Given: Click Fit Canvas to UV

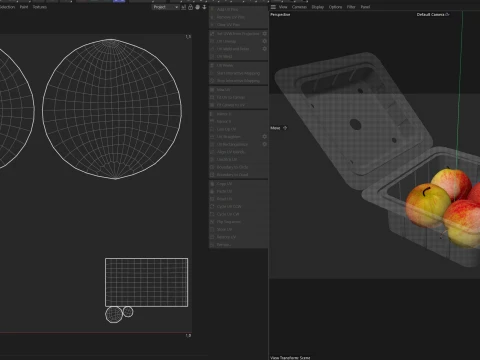Looking at the screenshot, I should pyautogui.click(x=238, y=105).
